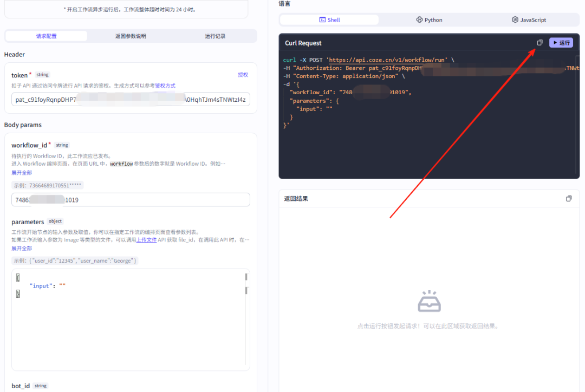Switch to the JavaScript language tab

[529, 20]
